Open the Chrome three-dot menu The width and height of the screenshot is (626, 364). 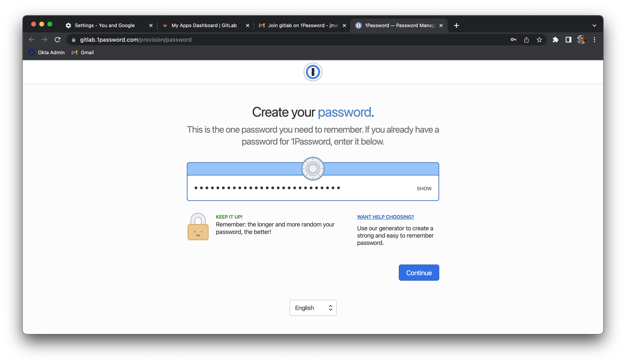click(x=594, y=40)
